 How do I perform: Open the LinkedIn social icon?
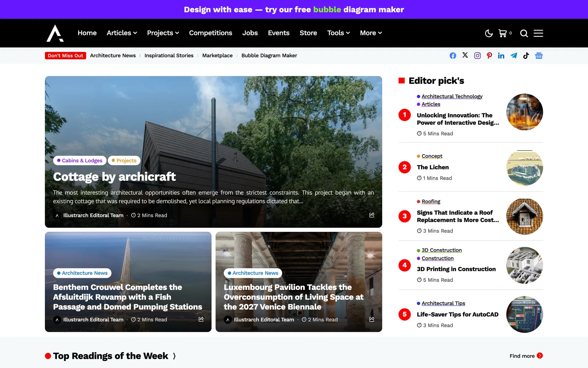click(x=501, y=56)
